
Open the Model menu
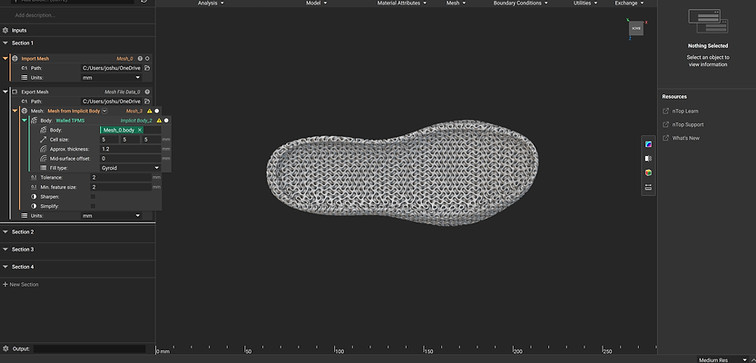(x=316, y=3)
